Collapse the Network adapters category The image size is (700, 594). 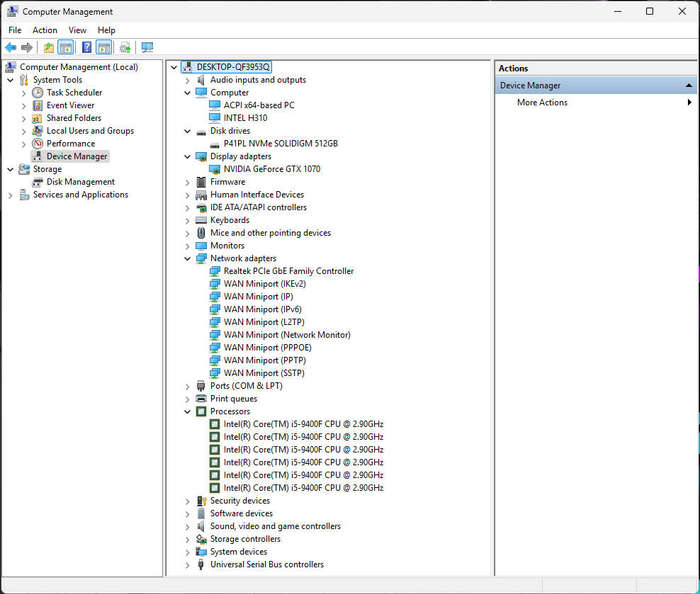pyautogui.click(x=188, y=259)
